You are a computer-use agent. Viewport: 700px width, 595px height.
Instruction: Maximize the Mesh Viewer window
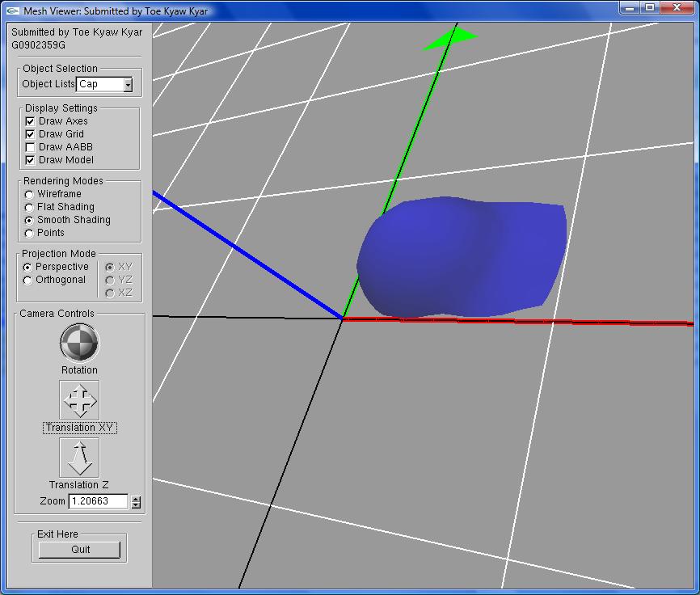point(650,7)
